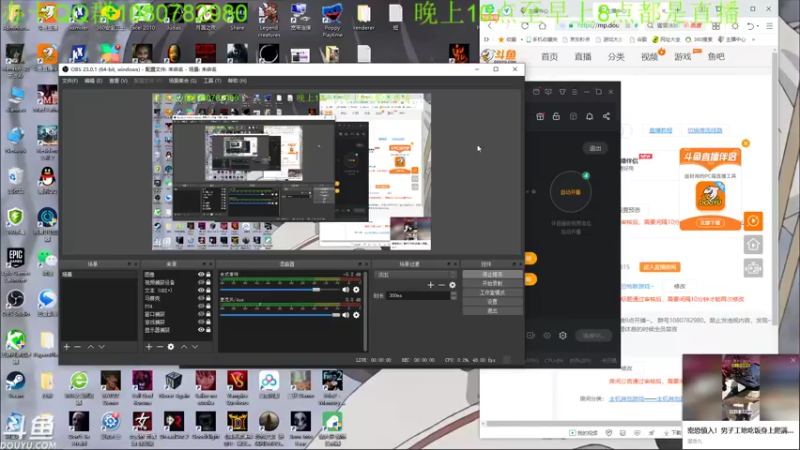Screen dimensions: 800x450
Task: Click bell notification icon in Douyu companion
Action: coord(589,116)
